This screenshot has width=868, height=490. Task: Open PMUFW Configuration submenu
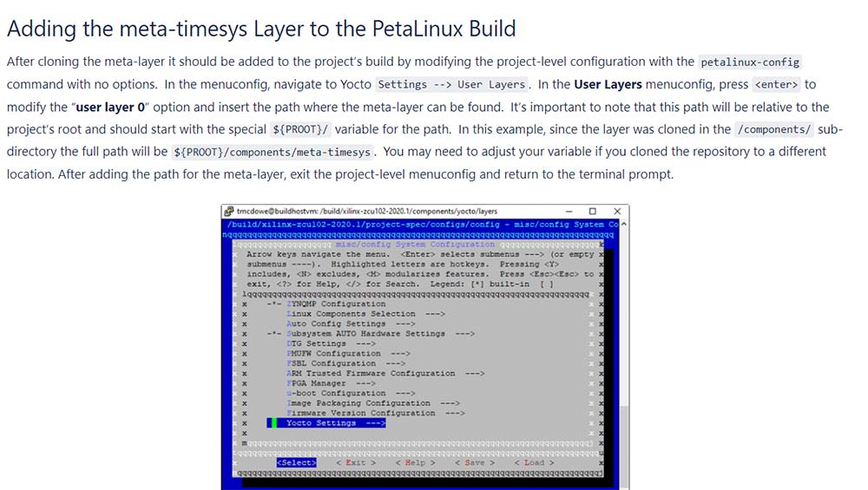(x=348, y=353)
